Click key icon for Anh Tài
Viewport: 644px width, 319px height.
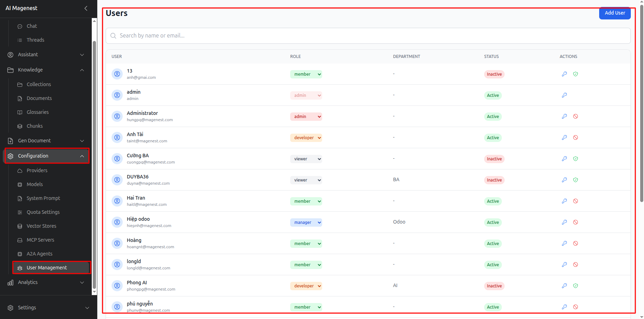click(x=564, y=137)
